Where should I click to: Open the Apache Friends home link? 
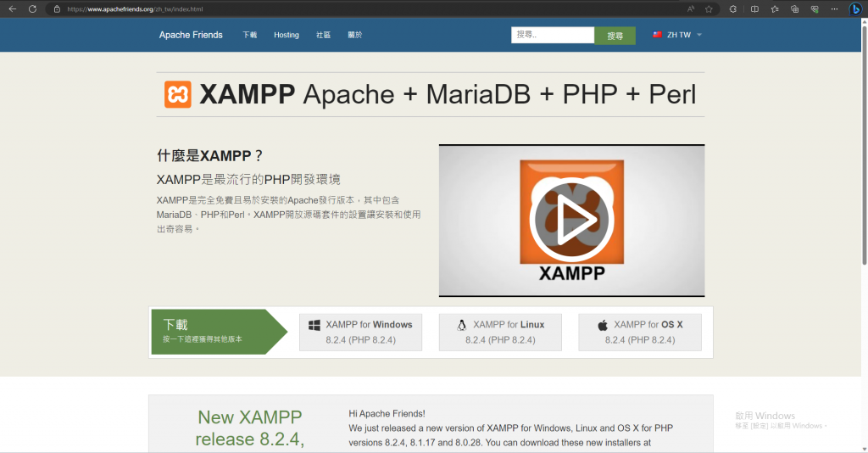[191, 35]
